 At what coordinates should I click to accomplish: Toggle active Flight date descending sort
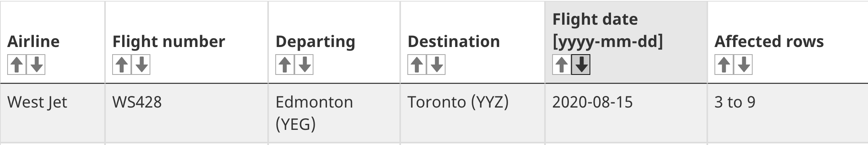click(581, 65)
